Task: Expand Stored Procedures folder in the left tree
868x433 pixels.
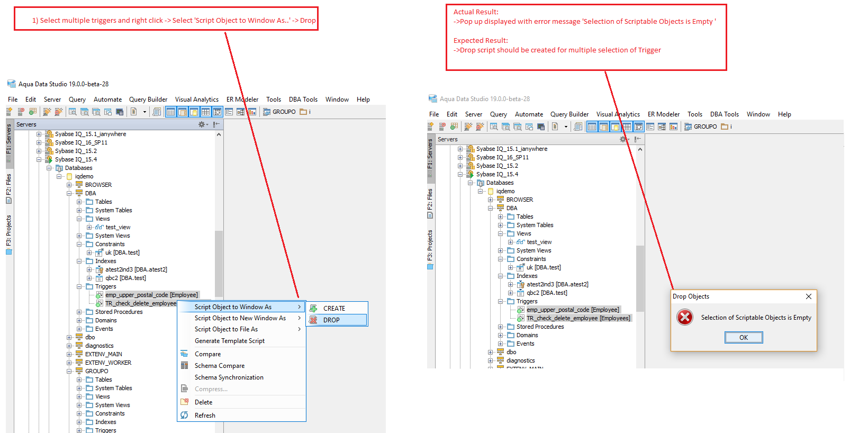Action: click(79, 312)
